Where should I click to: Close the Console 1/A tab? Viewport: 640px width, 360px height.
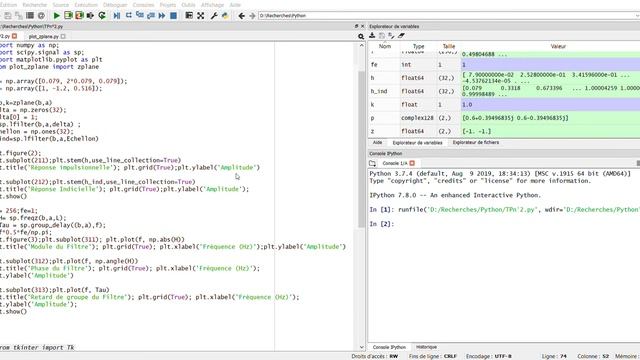412,163
